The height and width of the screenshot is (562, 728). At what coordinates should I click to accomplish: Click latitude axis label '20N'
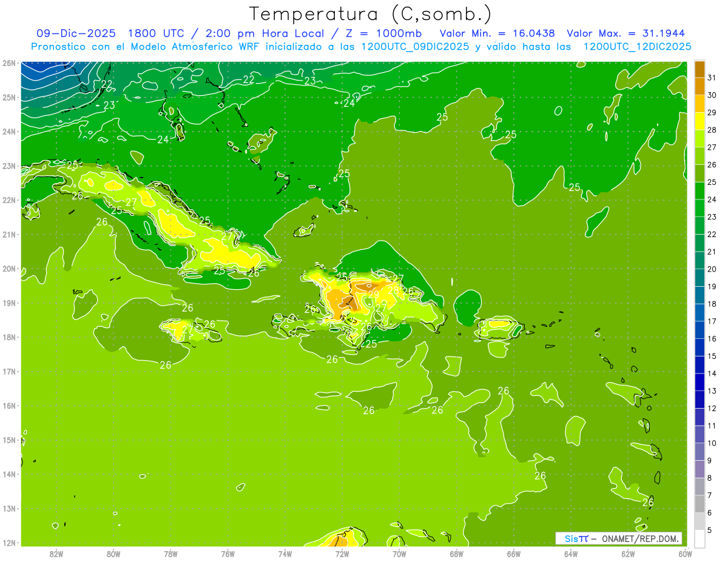(x=8, y=269)
